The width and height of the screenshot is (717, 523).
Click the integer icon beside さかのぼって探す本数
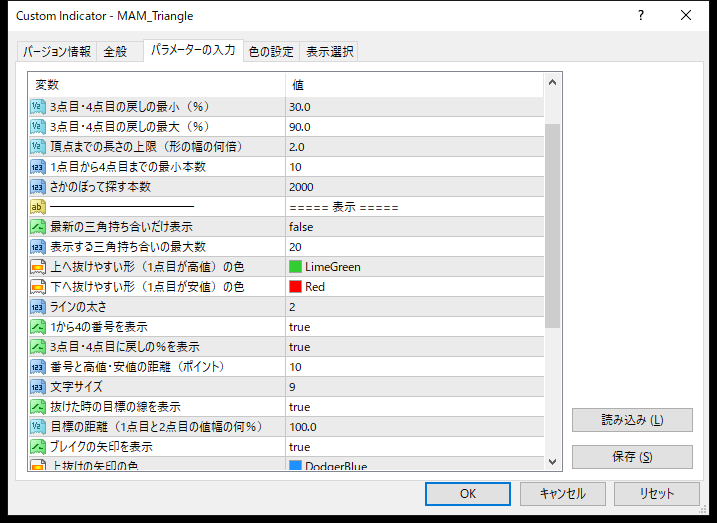click(38, 187)
